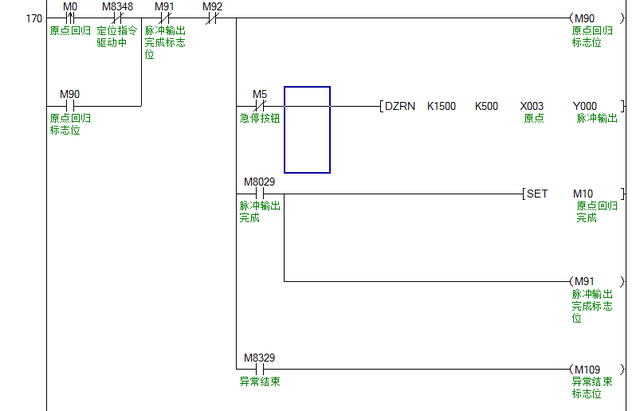This screenshot has height=411, width=640.
Task: Select the X003 operand of DZRN
Action: (x=531, y=106)
